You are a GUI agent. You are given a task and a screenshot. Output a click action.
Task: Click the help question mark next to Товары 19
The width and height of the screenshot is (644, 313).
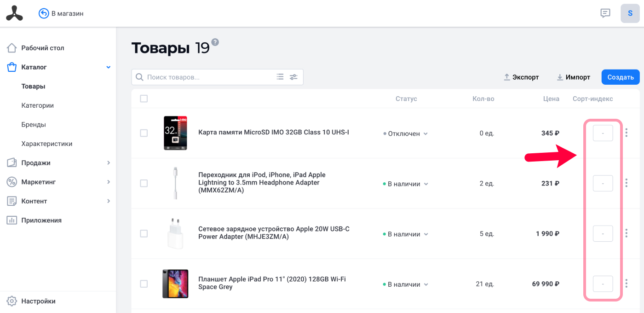[x=215, y=42]
